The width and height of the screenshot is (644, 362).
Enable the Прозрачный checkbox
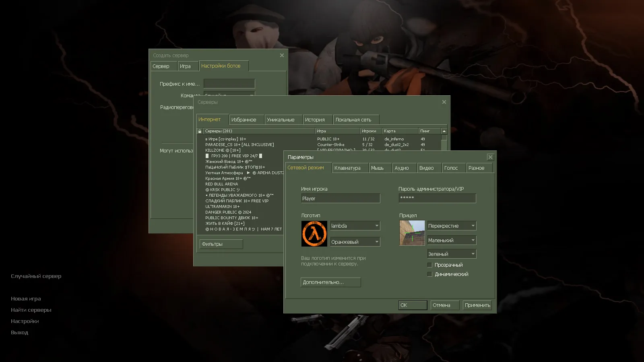click(430, 265)
